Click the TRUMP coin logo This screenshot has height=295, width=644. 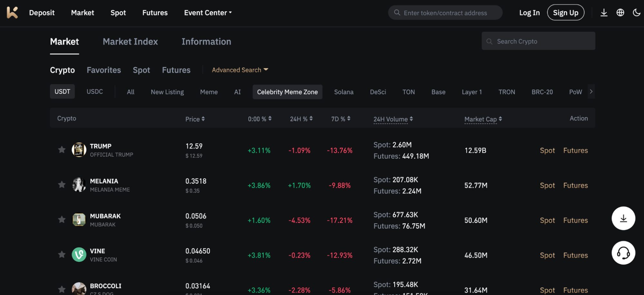click(x=79, y=150)
